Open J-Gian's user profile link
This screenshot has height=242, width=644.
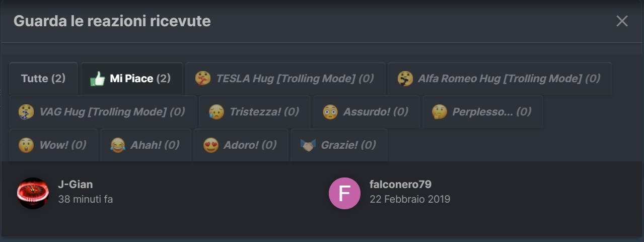pos(75,185)
